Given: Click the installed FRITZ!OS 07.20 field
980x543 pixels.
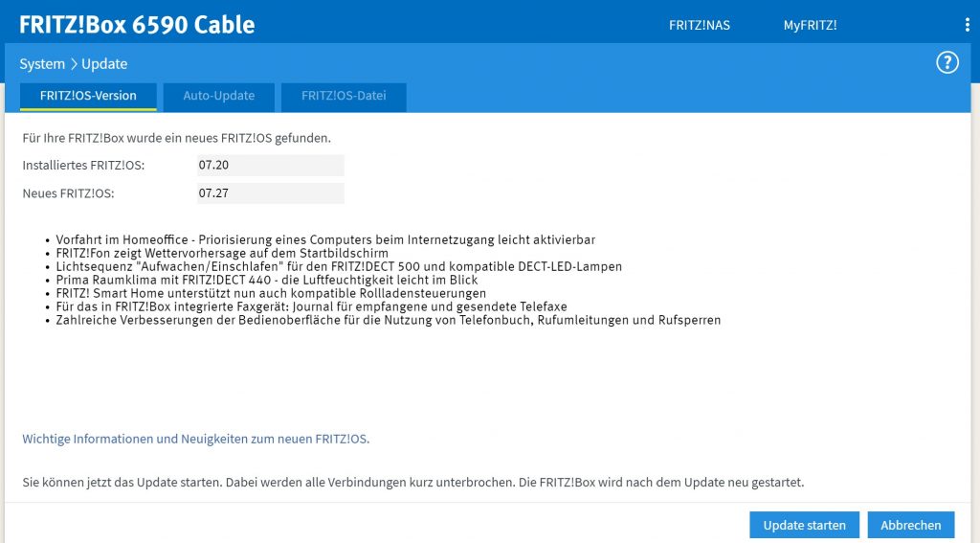Looking at the screenshot, I should point(270,165).
